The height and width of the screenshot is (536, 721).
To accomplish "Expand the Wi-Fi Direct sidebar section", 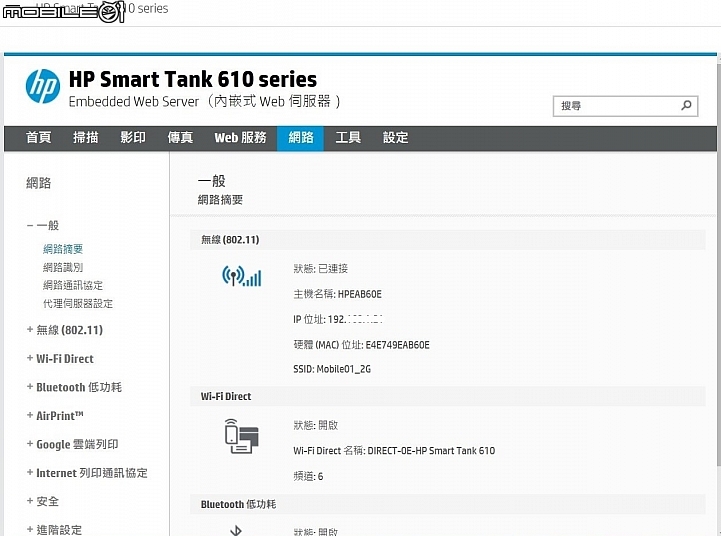I will point(60,359).
